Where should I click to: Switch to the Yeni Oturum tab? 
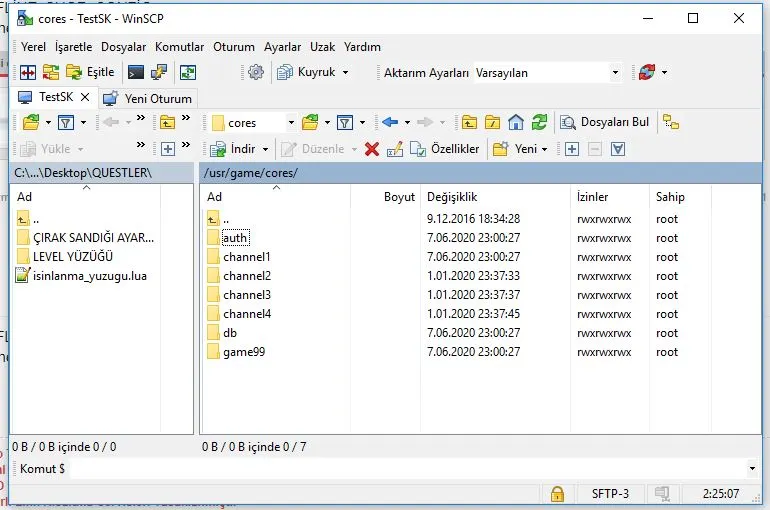tap(148, 98)
